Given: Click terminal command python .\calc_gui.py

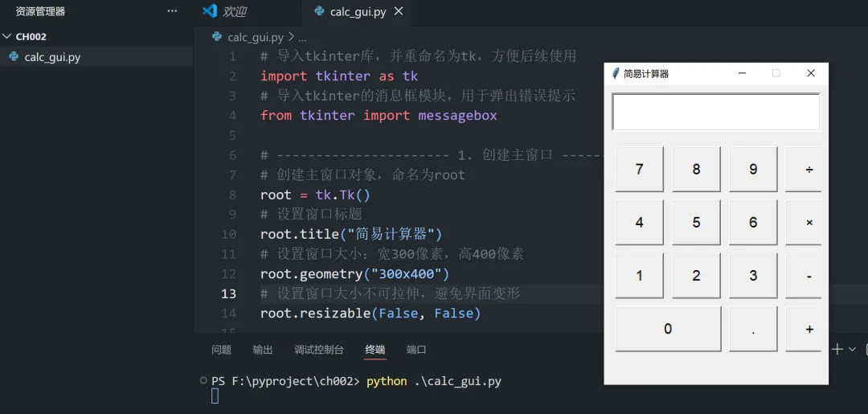Looking at the screenshot, I should point(434,381).
